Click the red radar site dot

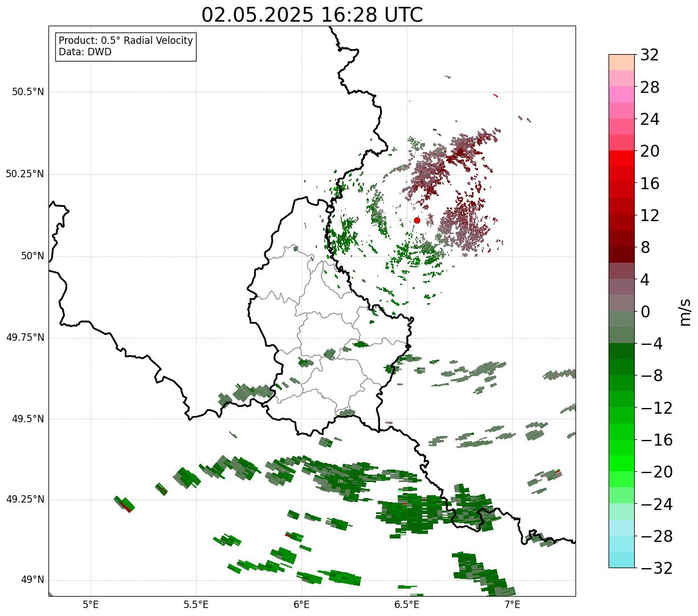pyautogui.click(x=417, y=220)
